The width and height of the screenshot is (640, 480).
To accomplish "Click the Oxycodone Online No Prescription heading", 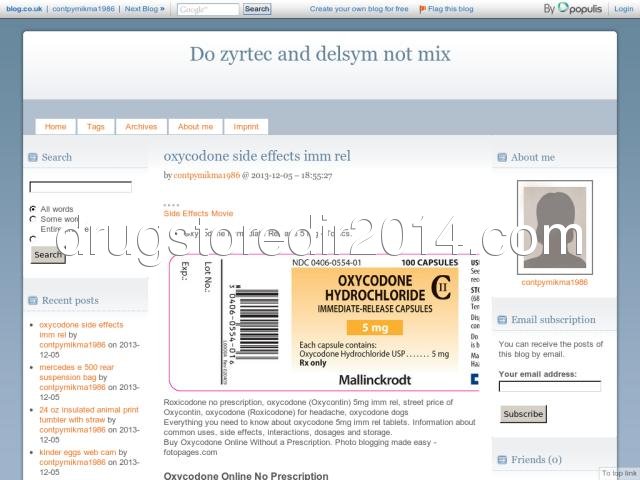I will [x=246, y=476].
